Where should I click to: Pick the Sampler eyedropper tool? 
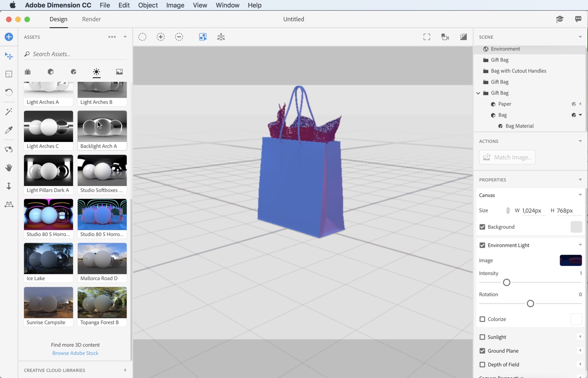point(9,130)
